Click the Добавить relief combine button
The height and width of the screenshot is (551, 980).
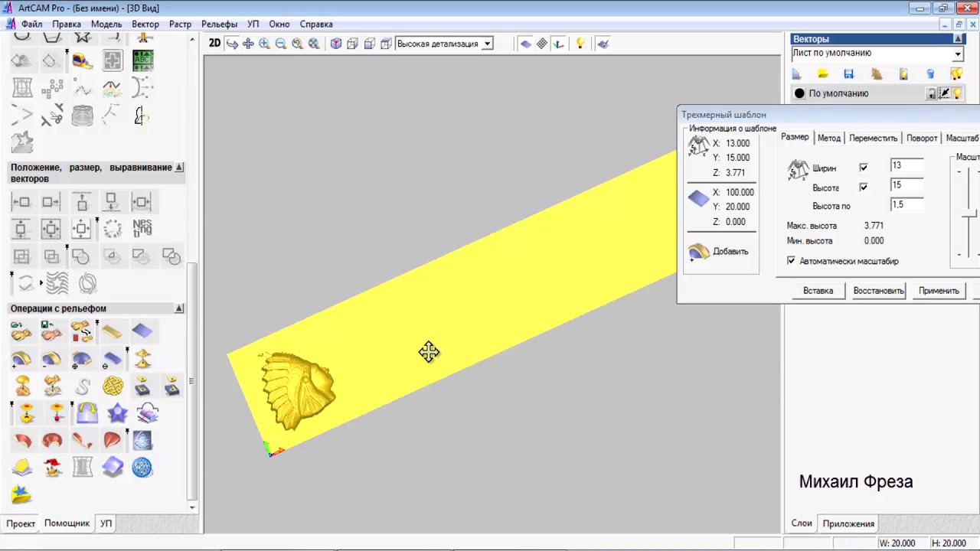pos(719,251)
